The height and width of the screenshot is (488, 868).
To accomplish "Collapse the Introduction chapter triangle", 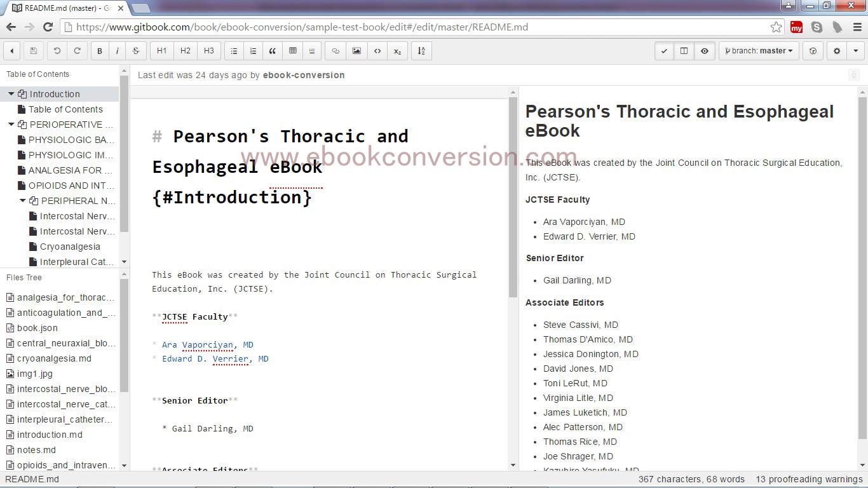I will pyautogui.click(x=11, y=94).
